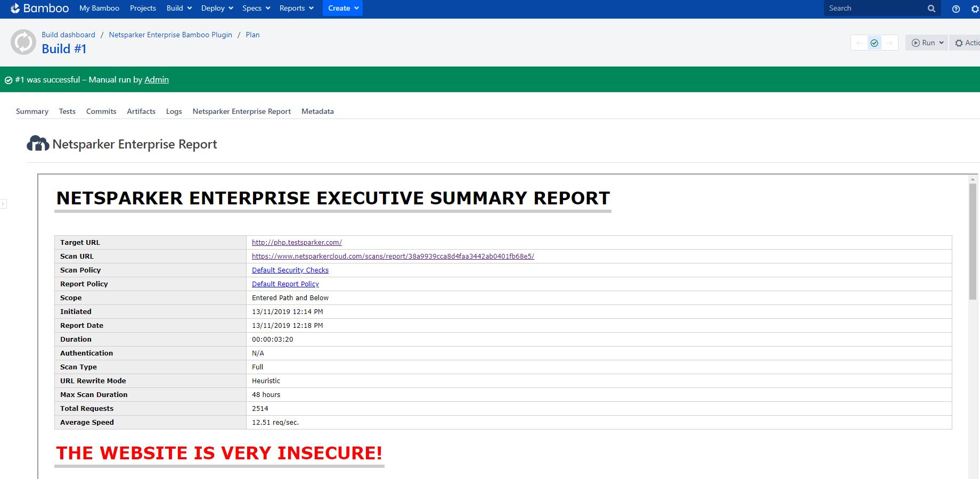Image resolution: width=980 pixels, height=479 pixels.
Task: Select the Scan Type value 'Full'
Action: [x=258, y=367]
